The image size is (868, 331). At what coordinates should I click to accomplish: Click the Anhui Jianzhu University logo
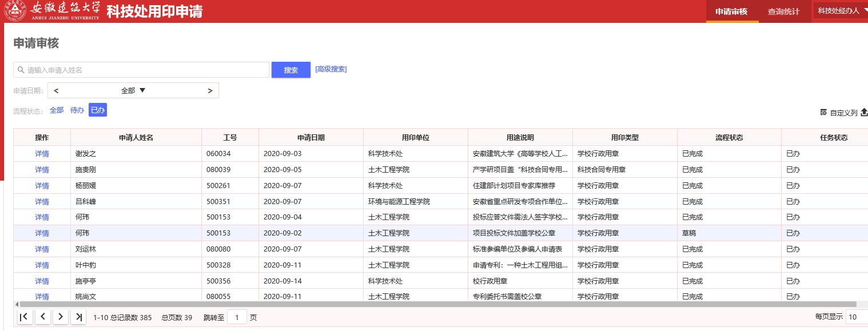[53, 11]
